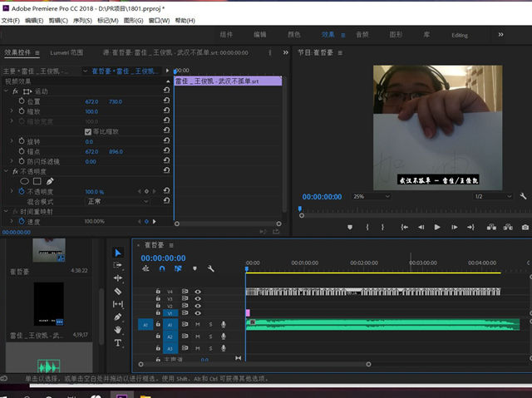Pick the Hand tool
532x398 pixels.
[117, 330]
